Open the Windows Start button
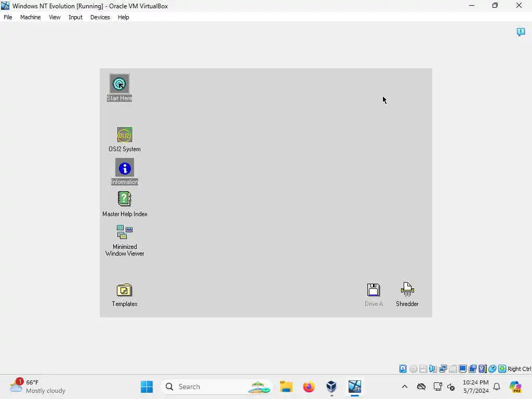 (x=147, y=387)
